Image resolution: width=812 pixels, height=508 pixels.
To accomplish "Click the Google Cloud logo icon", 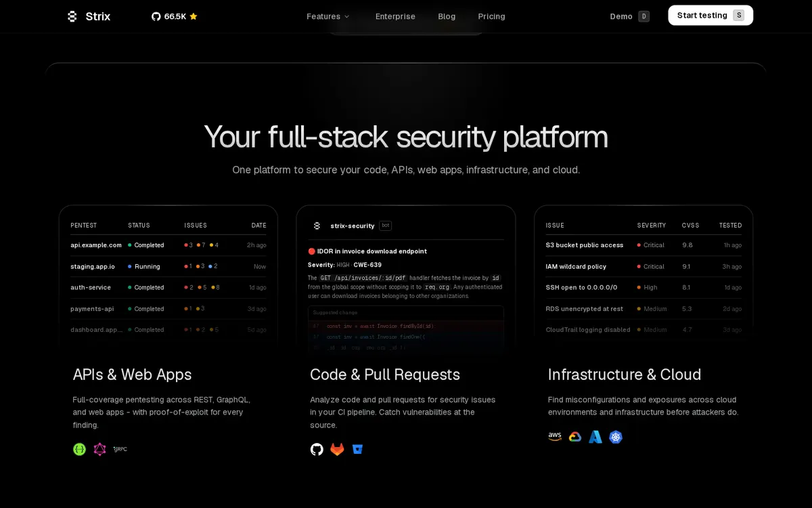I will tap(575, 437).
